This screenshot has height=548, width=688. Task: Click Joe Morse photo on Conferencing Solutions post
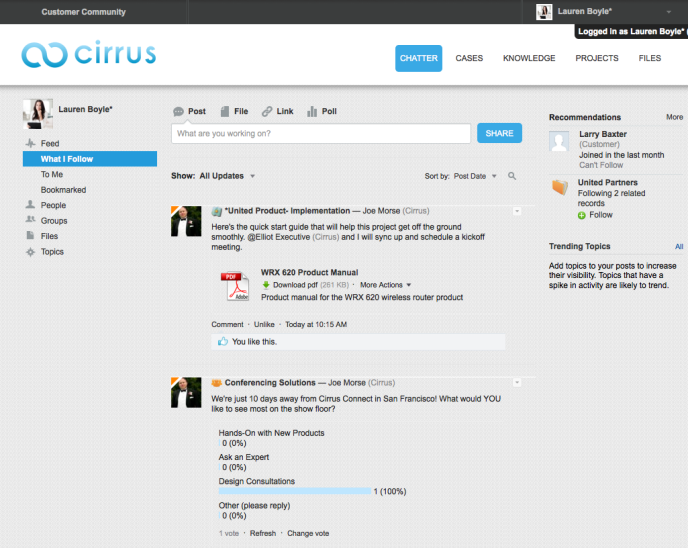186,392
